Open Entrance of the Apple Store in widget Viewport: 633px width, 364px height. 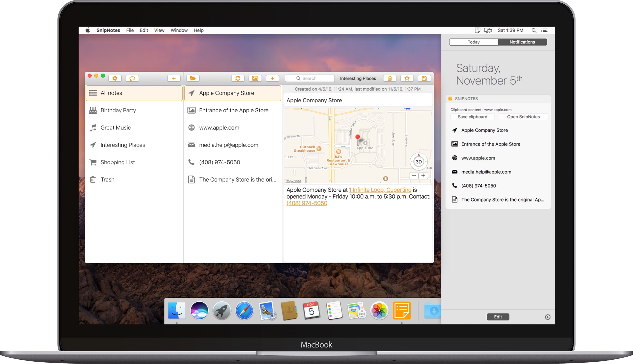point(498,144)
